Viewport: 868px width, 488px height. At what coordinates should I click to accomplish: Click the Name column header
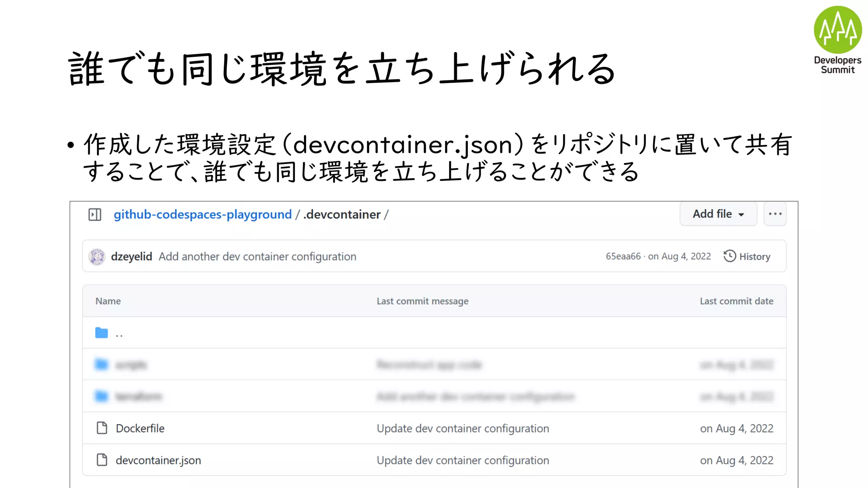click(x=108, y=301)
